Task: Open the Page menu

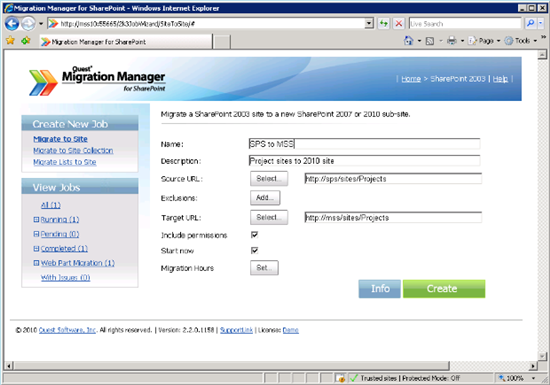Action: tap(485, 41)
